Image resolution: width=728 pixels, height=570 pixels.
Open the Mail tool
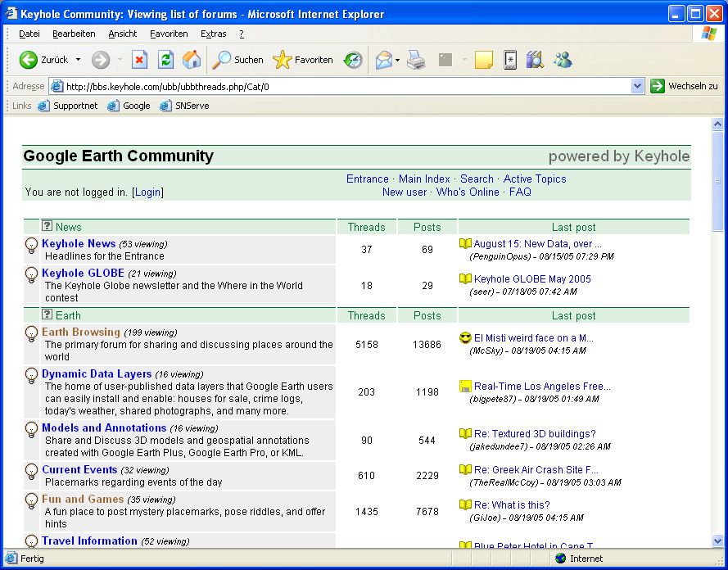pyautogui.click(x=384, y=60)
